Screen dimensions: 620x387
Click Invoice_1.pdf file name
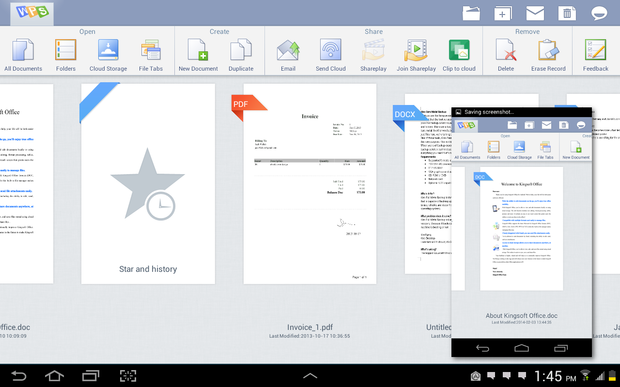pos(310,327)
